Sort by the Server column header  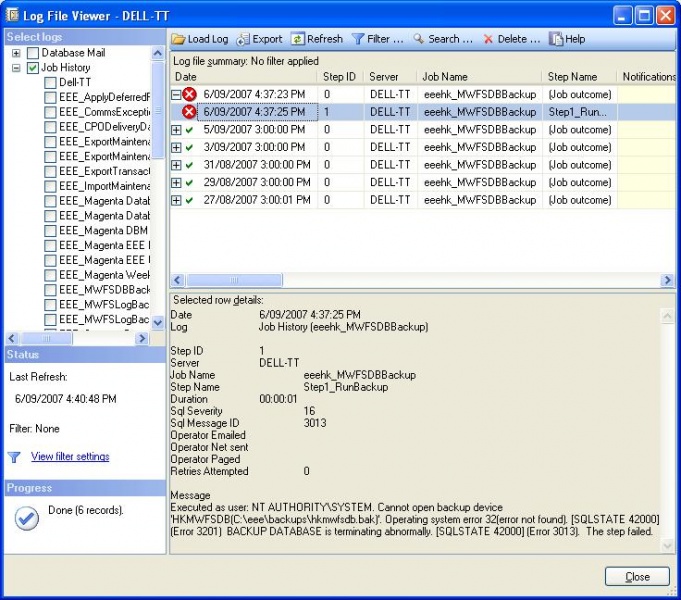point(390,77)
